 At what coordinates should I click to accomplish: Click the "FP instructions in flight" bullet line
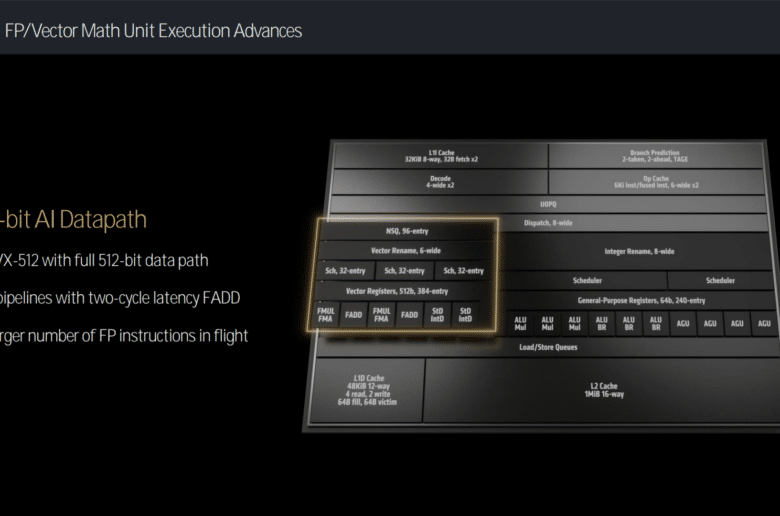click(x=124, y=336)
